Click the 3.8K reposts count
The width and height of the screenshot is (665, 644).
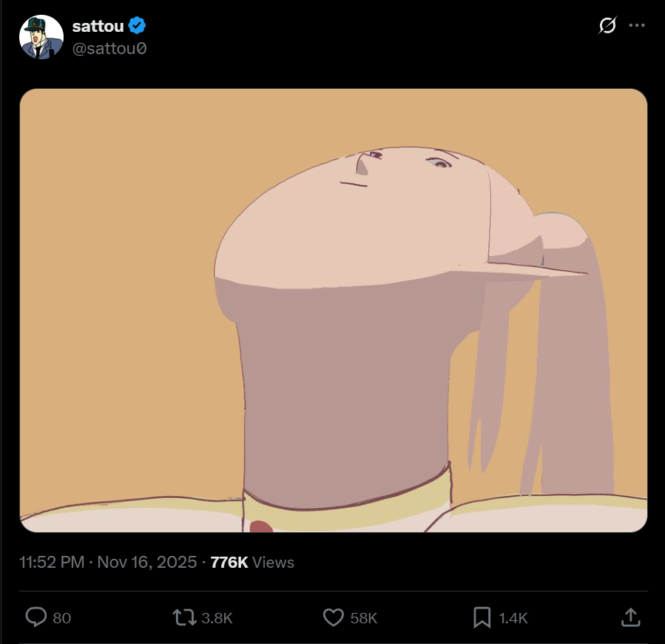coord(217,618)
